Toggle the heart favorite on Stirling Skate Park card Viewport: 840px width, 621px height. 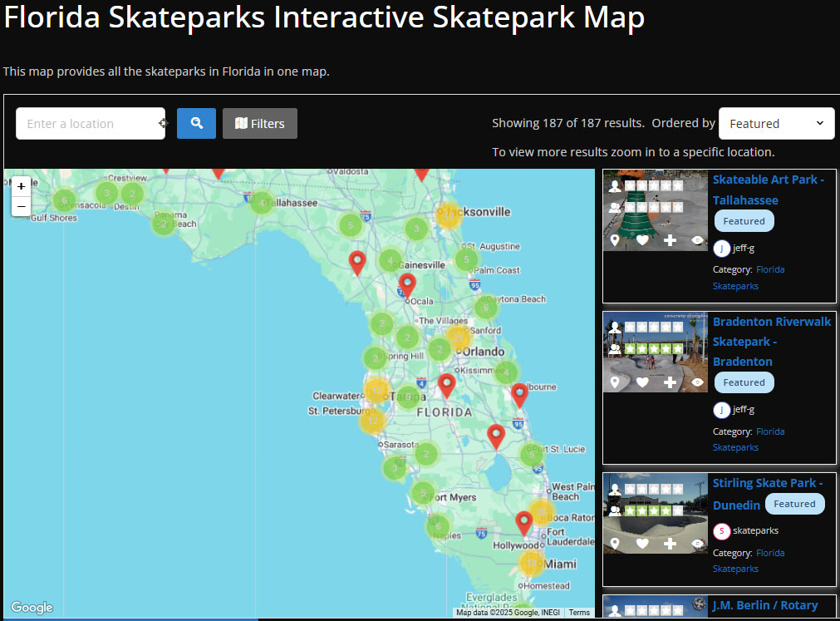pos(641,543)
